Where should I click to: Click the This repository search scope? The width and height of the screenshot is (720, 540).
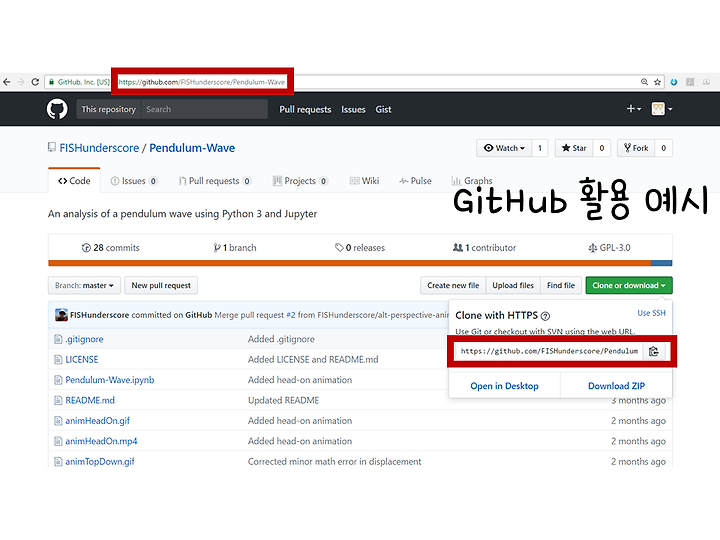[x=109, y=109]
